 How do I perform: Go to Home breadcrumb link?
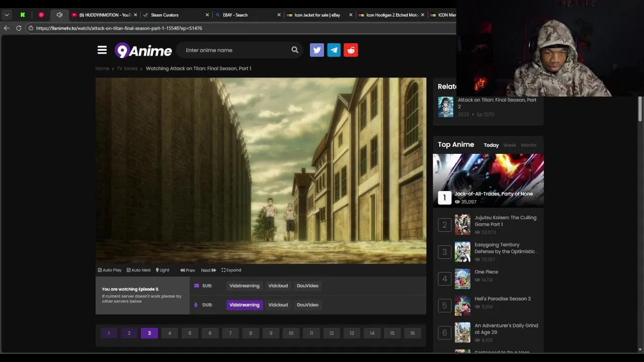(x=102, y=68)
